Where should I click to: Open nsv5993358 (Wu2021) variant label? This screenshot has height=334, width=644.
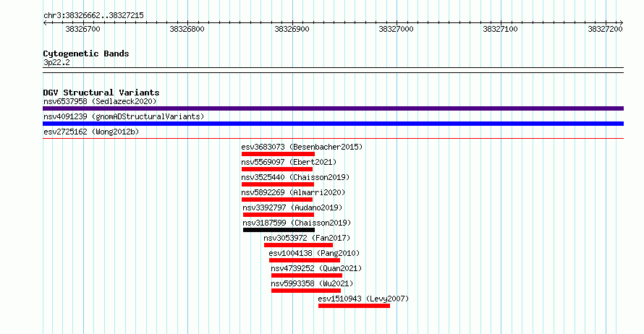312,283
